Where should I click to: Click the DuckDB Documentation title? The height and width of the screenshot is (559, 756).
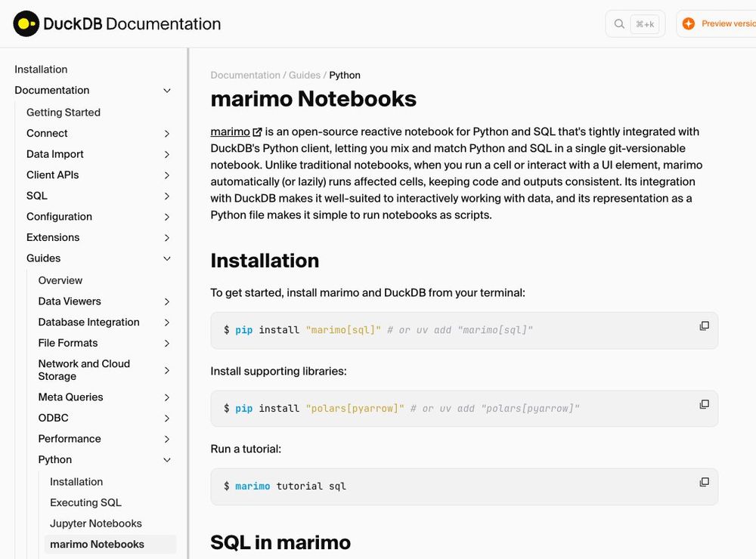pos(132,23)
